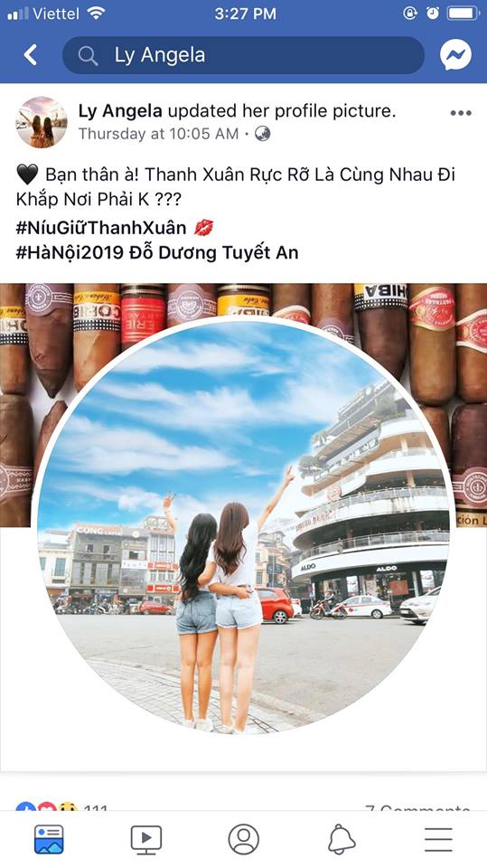
Task: Open the Ly Angela name link
Action: (120, 111)
